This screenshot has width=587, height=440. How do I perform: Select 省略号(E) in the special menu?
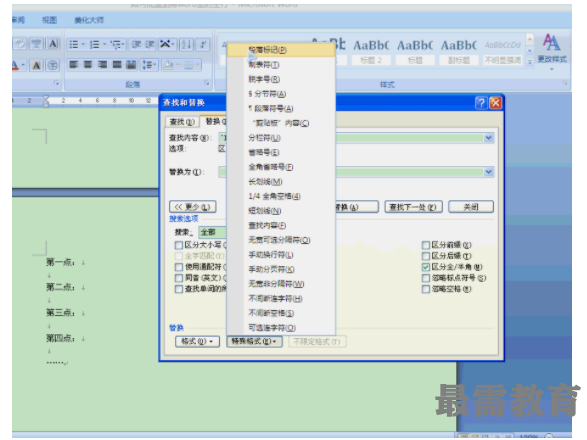point(281,152)
